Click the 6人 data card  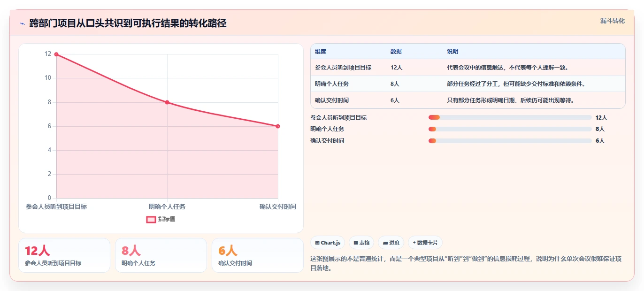point(258,255)
